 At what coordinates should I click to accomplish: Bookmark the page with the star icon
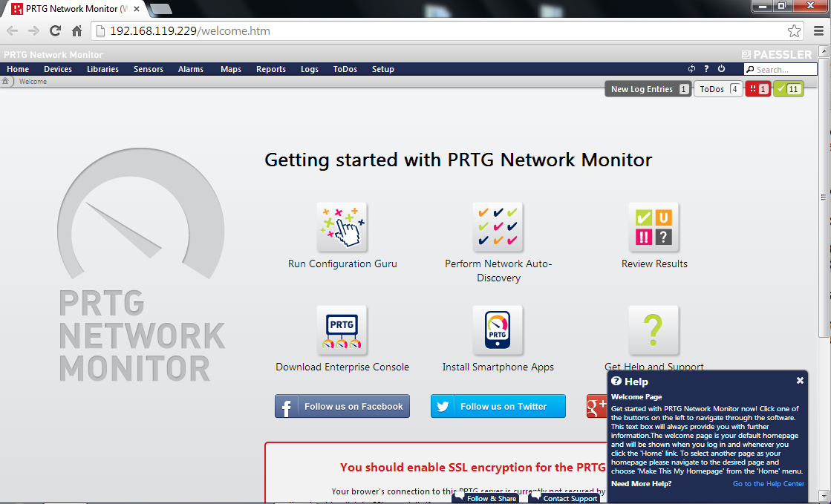tap(794, 30)
